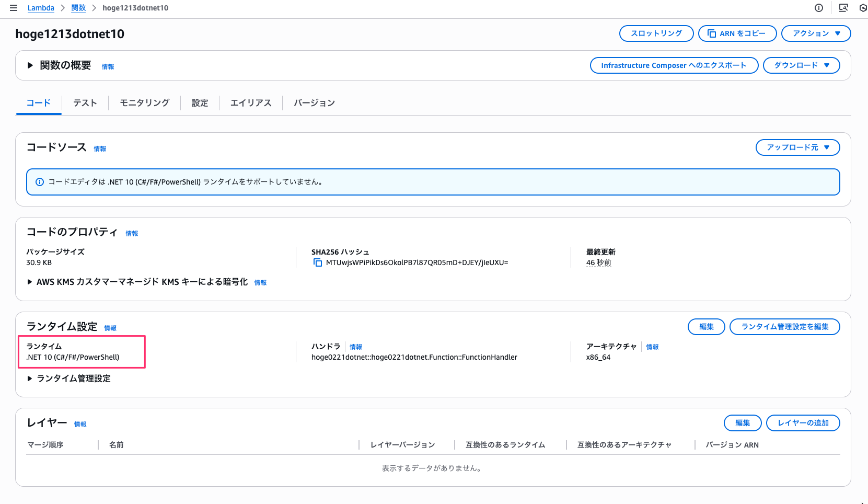Click the help info icon in the top bar
868x504 pixels.
coord(818,8)
